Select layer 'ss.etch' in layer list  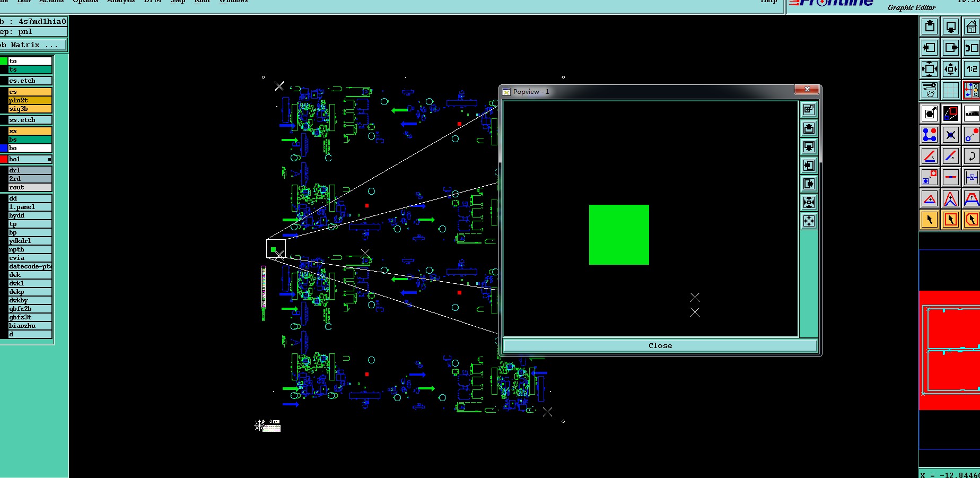[30, 120]
